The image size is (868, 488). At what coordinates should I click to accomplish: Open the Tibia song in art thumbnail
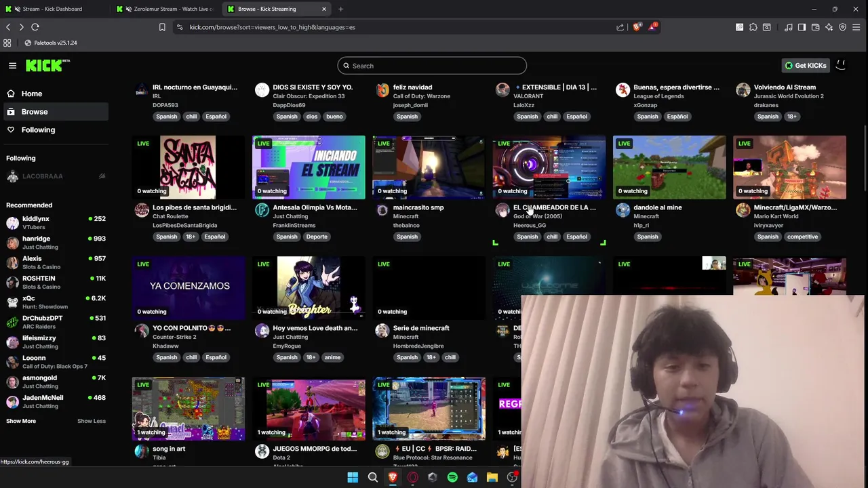189,409
